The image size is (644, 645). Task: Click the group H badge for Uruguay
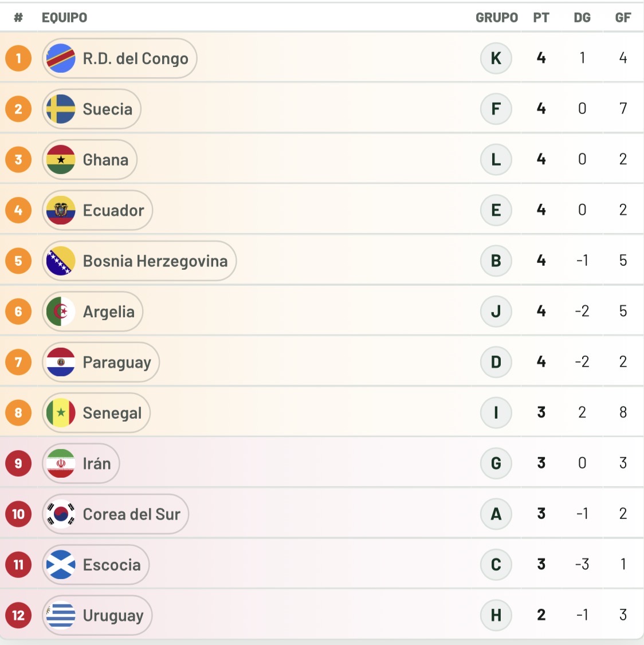(496, 615)
